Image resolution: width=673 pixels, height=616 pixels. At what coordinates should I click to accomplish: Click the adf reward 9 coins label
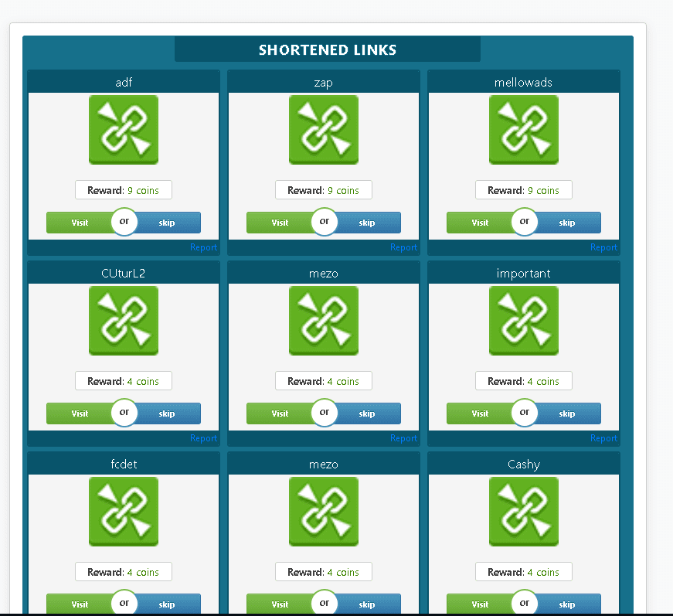click(124, 190)
